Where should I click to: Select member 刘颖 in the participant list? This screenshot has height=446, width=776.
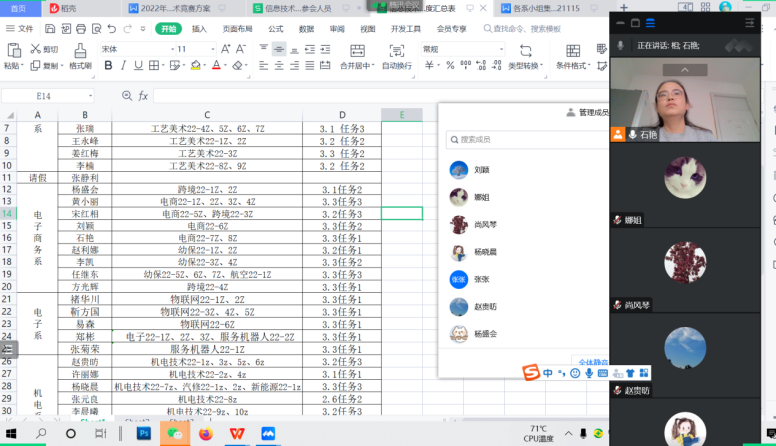tap(482, 169)
